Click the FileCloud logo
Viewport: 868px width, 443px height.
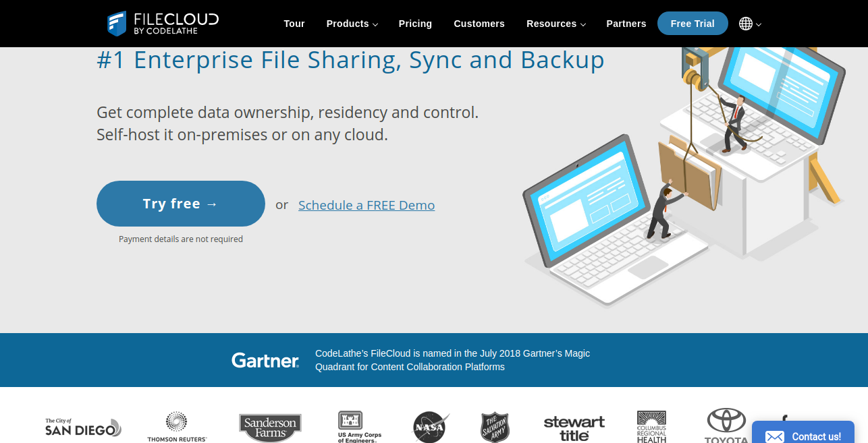[162, 23]
